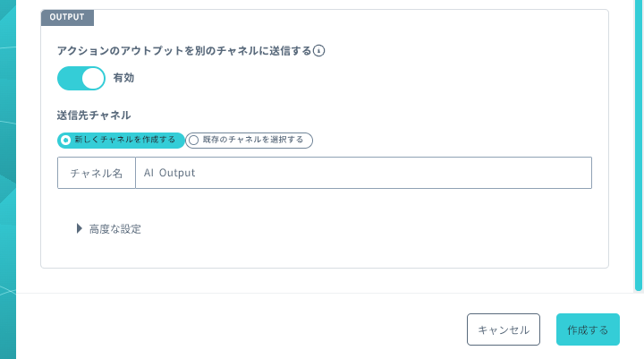This screenshot has height=359, width=644.
Task: Click the empty radio circle for existing channel
Action: click(193, 141)
